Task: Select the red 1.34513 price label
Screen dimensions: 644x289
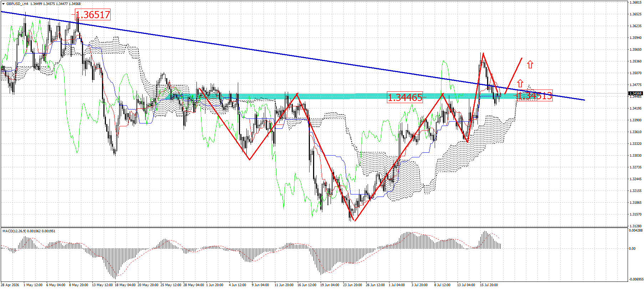Action: 535,96
